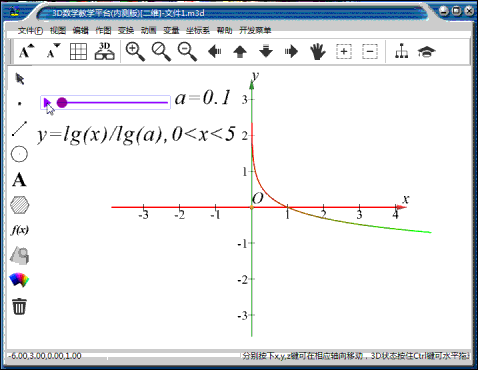Play the slider a animation triangle
The width and height of the screenshot is (478, 370).
[x=47, y=103]
